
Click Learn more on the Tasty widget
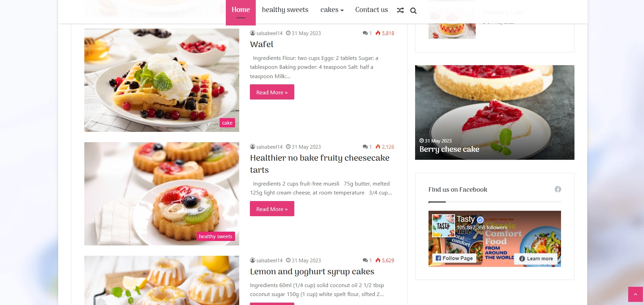click(x=536, y=259)
